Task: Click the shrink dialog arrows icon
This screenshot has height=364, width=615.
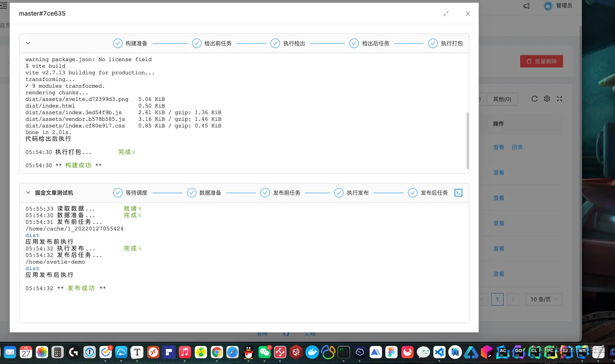Action: 446,14
